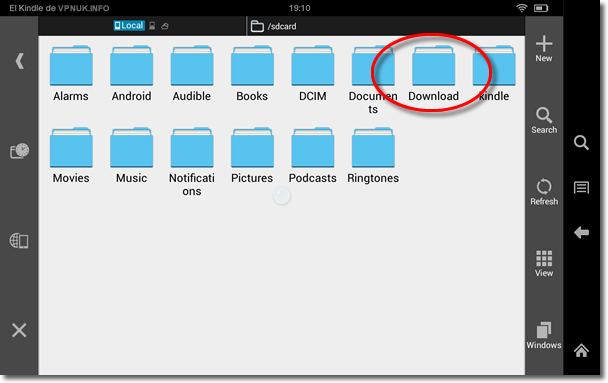
Task: Select the Local tab
Action: 129,26
